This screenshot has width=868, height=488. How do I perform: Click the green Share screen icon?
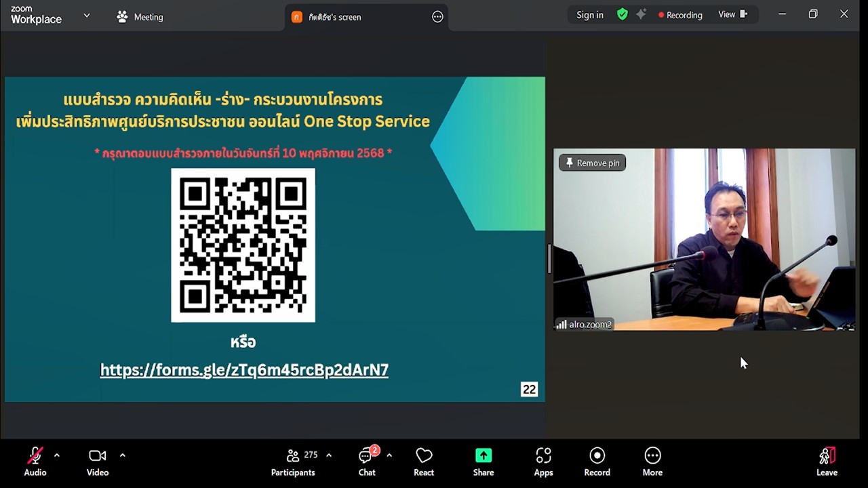pyautogui.click(x=484, y=455)
